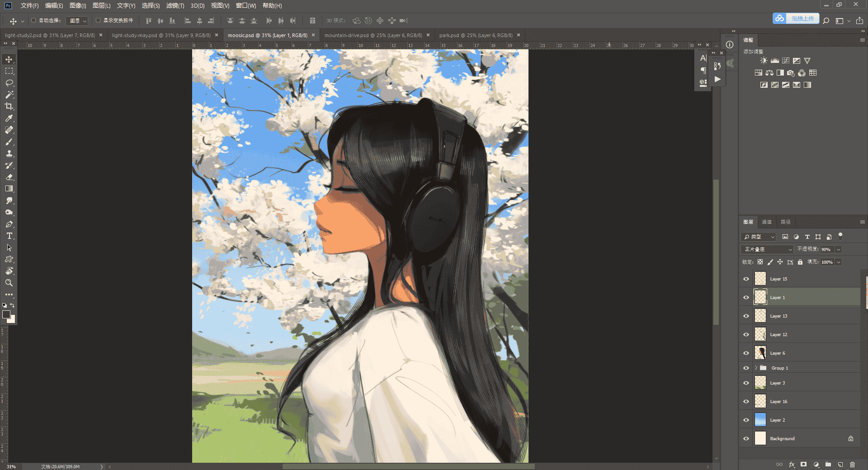Open the 图层(L) menu
The image size is (868, 470).
pyautogui.click(x=102, y=5)
